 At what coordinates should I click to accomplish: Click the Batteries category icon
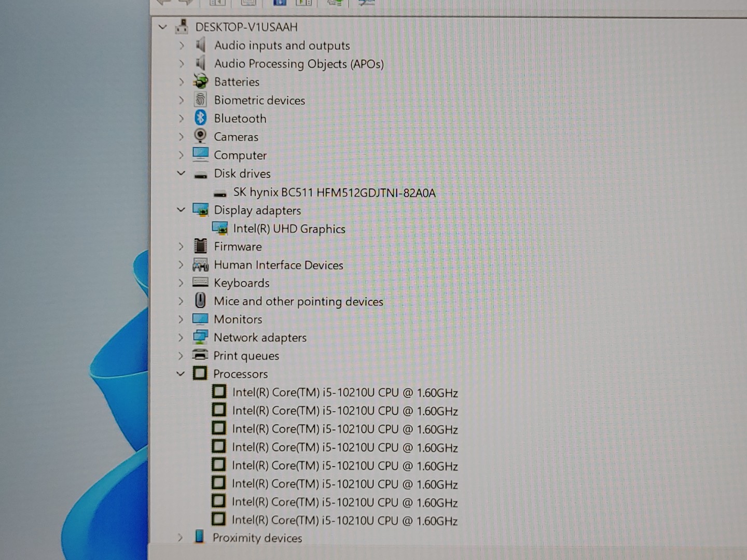pos(200,81)
